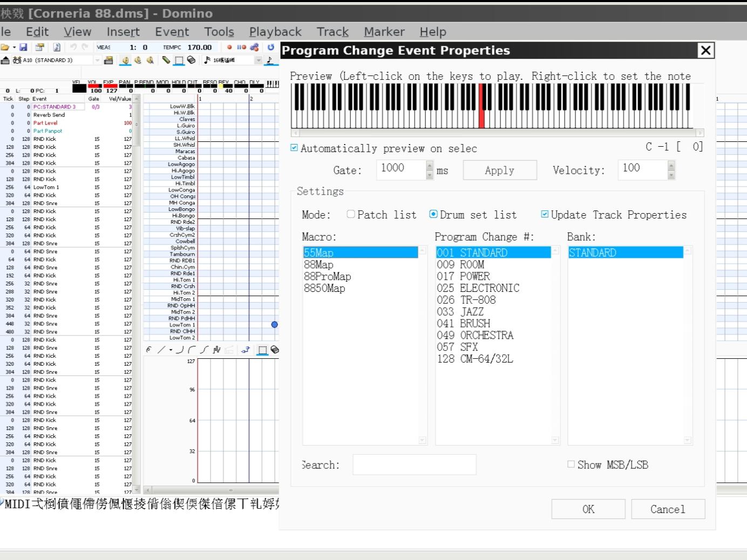The width and height of the screenshot is (747, 560).
Task: Toggle the blue loop playback icon
Action: (271, 47)
